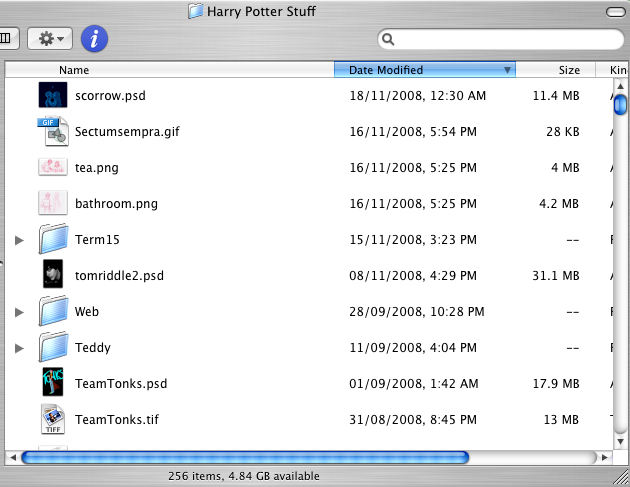Click the bathroom.png file name
This screenshot has width=630, height=487.
(116, 203)
